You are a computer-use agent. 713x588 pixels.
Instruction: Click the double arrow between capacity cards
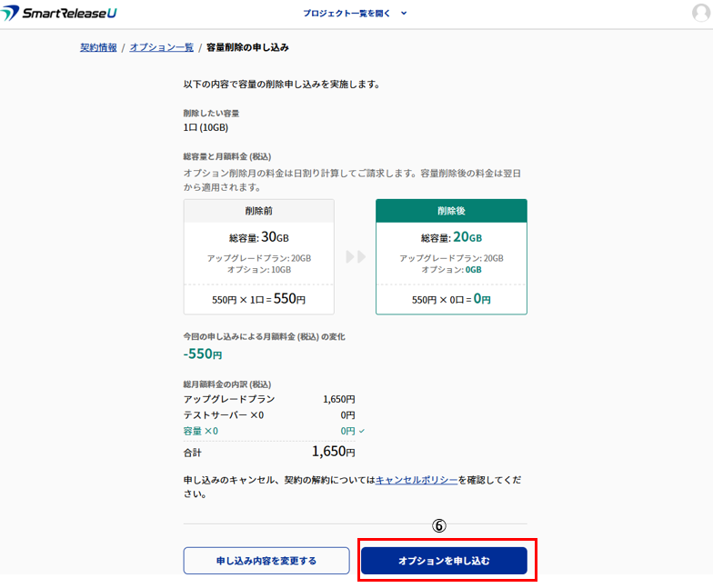[x=355, y=257]
